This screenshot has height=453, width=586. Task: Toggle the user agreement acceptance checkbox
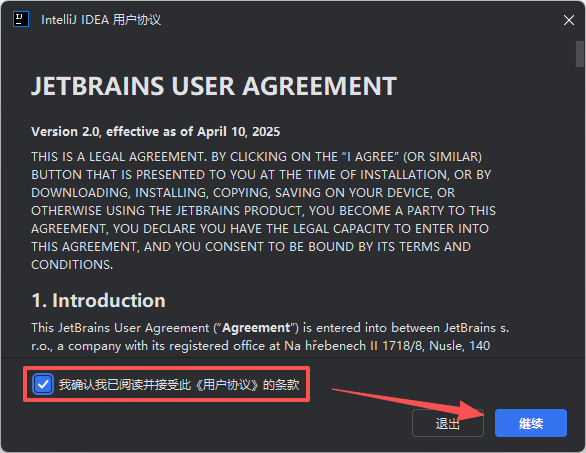(43, 384)
